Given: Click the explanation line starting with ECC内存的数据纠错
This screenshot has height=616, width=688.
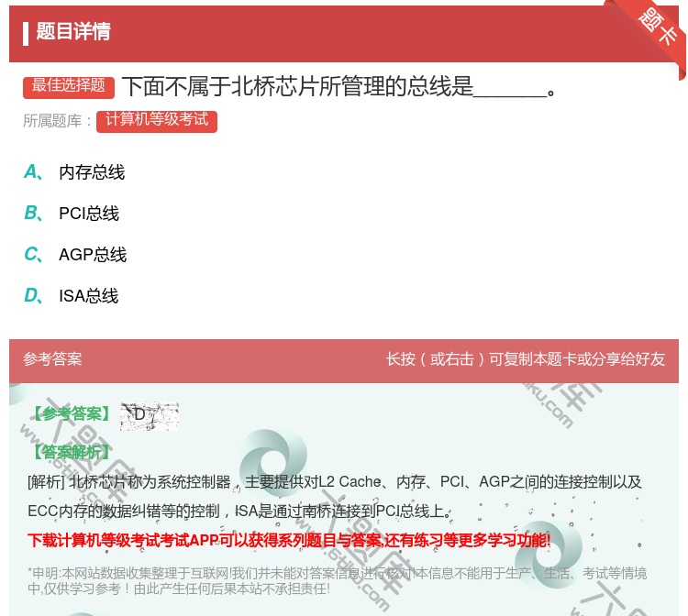Looking at the screenshot, I should pyautogui.click(x=239, y=511).
